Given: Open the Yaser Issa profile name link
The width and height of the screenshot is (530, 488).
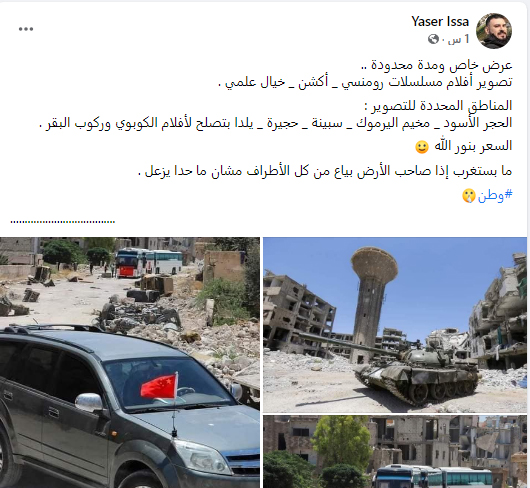Looking at the screenshot, I should [x=440, y=22].
